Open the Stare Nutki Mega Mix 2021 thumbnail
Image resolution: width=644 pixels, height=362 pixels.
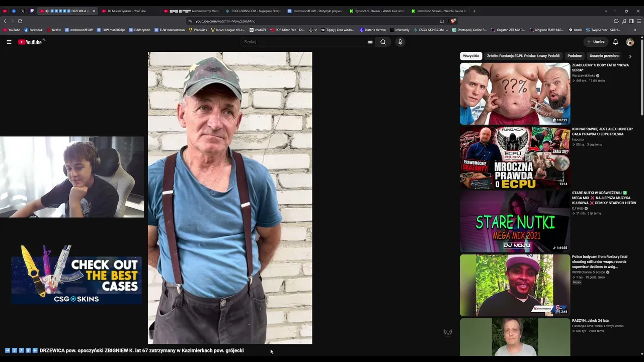(x=515, y=221)
